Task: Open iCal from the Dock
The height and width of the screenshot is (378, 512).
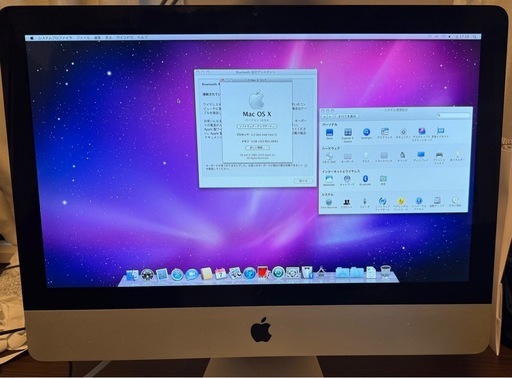Action: [221, 274]
